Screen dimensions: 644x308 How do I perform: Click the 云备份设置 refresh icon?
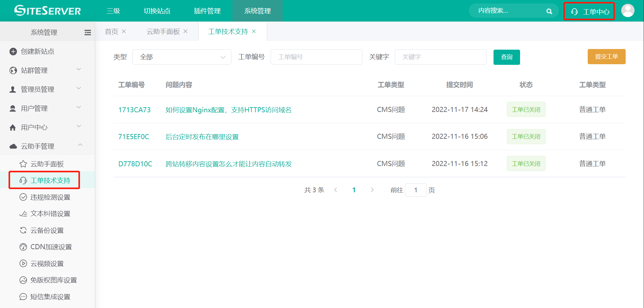click(x=23, y=231)
